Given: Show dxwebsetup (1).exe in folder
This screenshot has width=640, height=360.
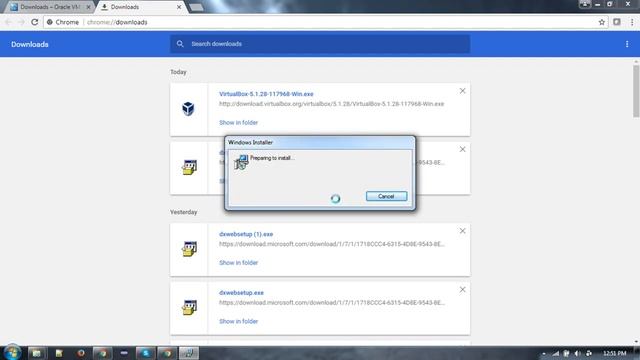Looking at the screenshot, I should point(238,263).
